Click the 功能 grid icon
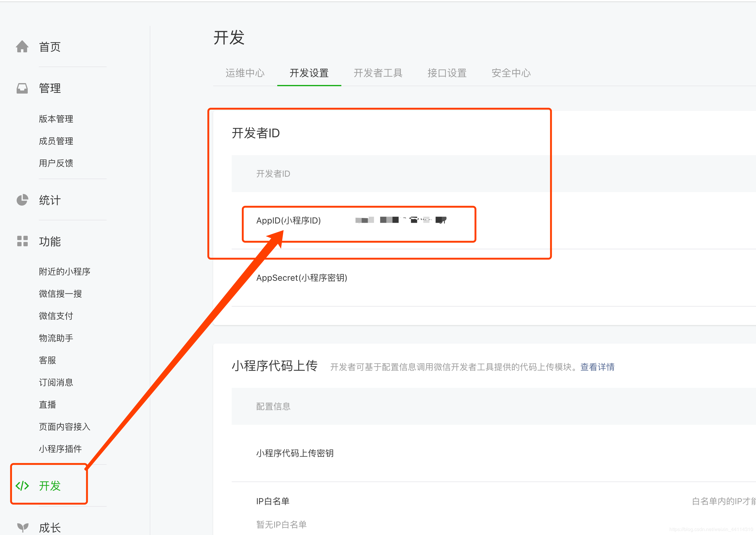Viewport: 756px width, 535px height. [22, 241]
